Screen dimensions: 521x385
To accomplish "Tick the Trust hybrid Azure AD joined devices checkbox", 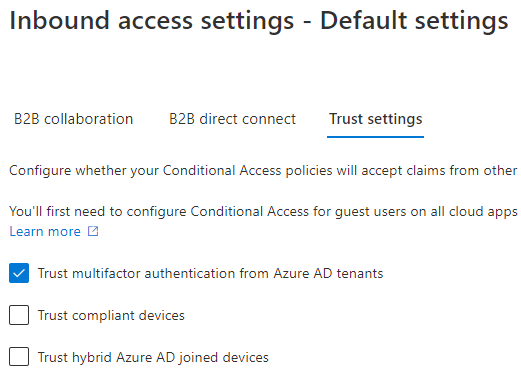I will point(19,357).
